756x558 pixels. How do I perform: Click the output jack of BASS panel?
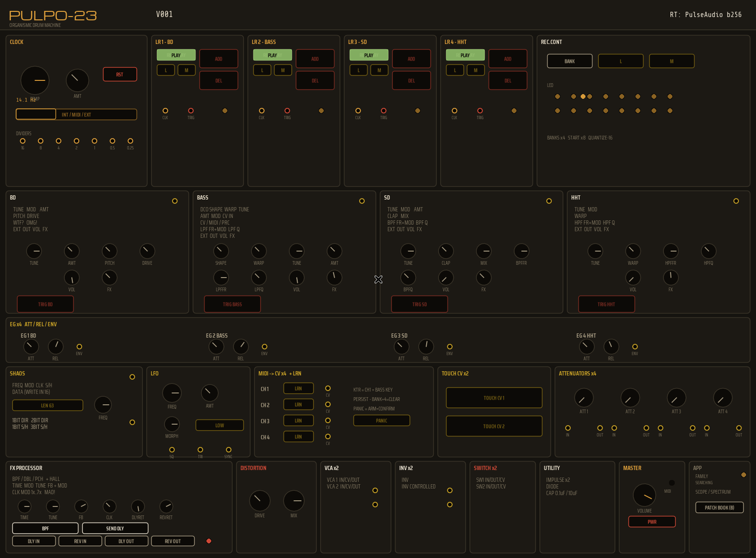coord(362,201)
